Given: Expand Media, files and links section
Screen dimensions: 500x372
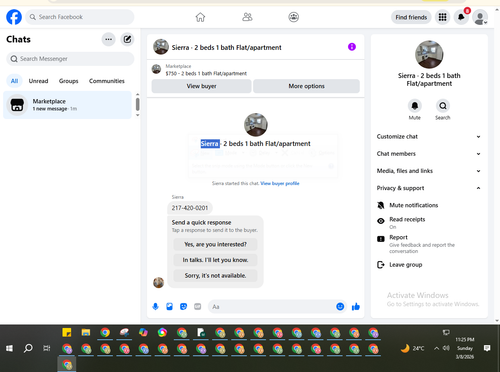Looking at the screenshot, I should point(429,171).
